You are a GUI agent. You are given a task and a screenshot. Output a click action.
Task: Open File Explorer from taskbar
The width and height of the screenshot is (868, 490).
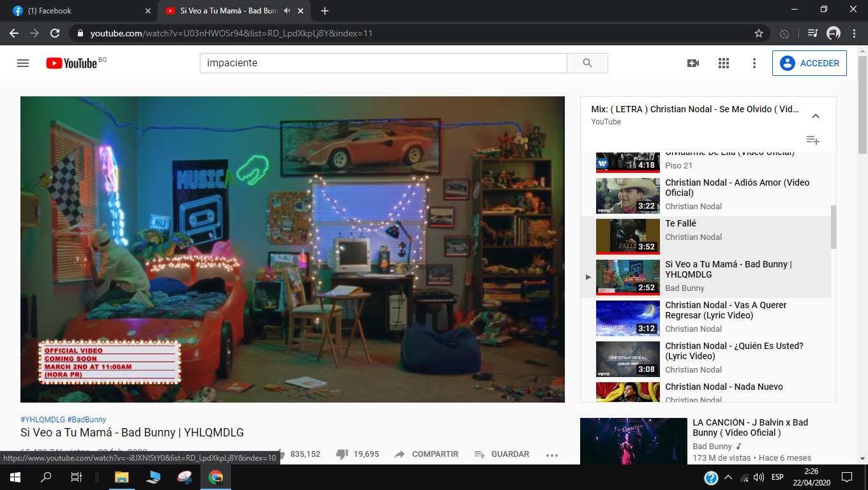(x=121, y=477)
